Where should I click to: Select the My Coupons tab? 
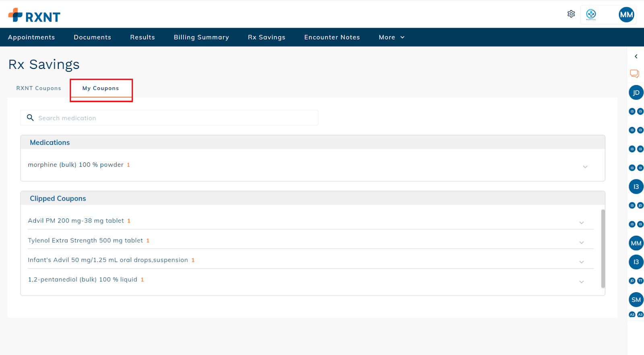[101, 88]
